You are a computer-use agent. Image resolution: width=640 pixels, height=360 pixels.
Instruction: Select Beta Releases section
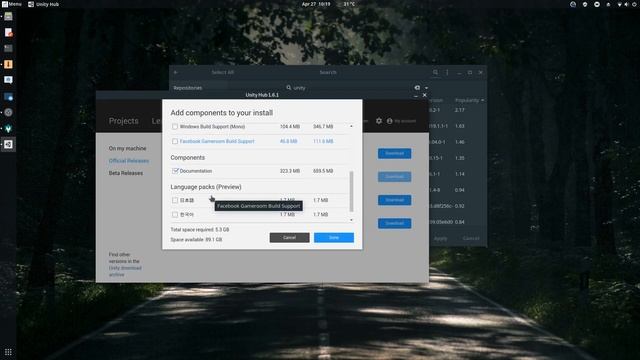[x=126, y=173]
